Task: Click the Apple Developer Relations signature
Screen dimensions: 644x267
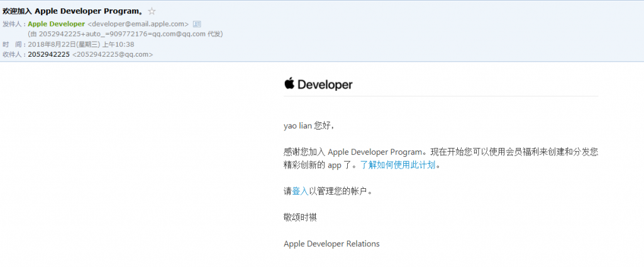Action: [331, 244]
